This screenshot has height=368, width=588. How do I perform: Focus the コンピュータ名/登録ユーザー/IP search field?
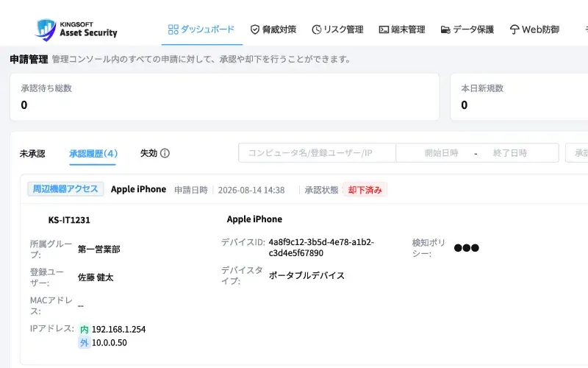coord(318,153)
